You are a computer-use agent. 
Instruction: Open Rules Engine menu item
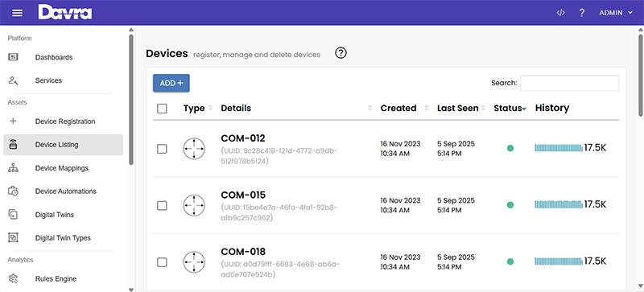coord(56,279)
